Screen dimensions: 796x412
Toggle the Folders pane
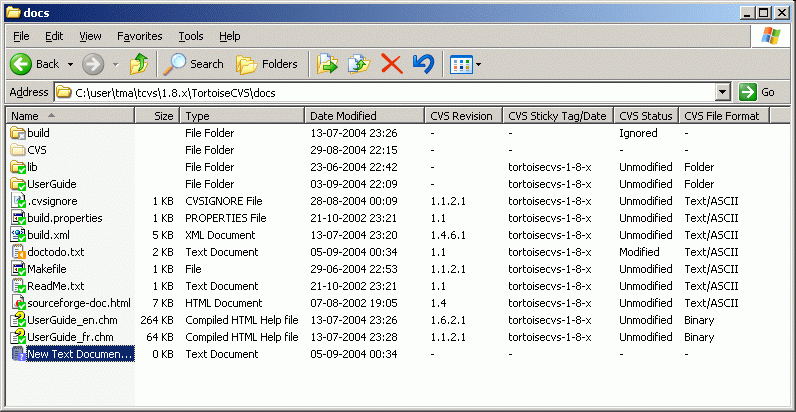tap(267, 64)
